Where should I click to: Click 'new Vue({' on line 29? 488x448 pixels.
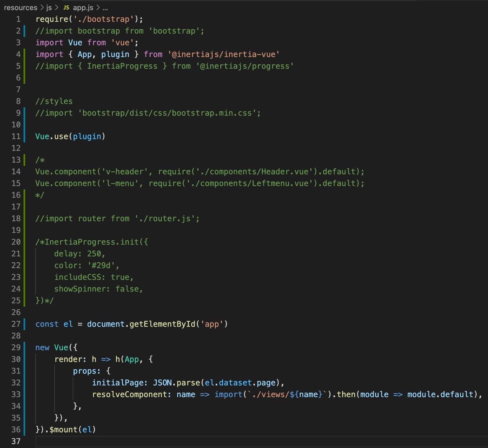(x=56, y=347)
